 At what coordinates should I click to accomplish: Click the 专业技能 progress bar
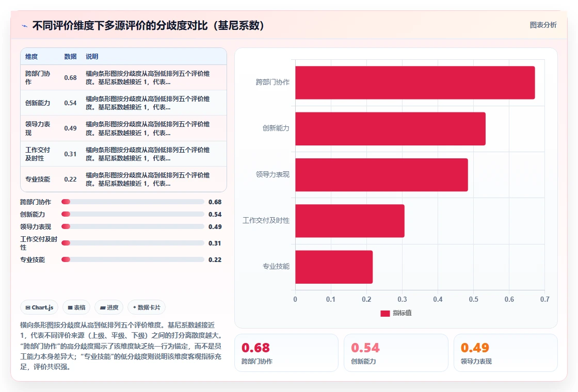133,260
